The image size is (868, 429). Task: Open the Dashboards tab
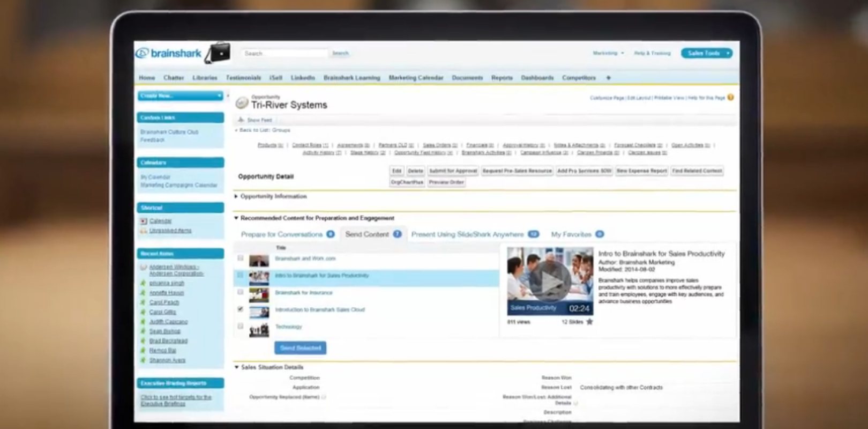[537, 78]
